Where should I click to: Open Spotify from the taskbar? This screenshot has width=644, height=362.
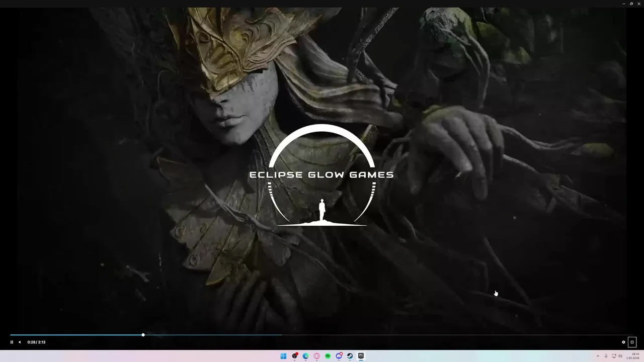coord(328,356)
